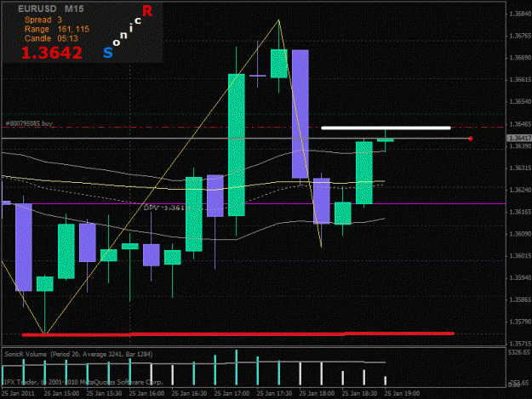Click the '25 Jan 19:00' time label
Screen dimensions: 532x399
(x=402, y=393)
